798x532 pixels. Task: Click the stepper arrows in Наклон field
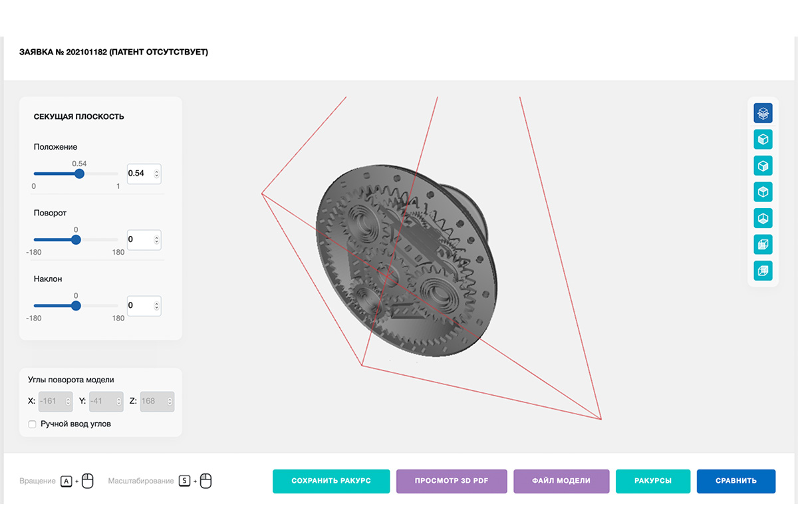click(156, 305)
